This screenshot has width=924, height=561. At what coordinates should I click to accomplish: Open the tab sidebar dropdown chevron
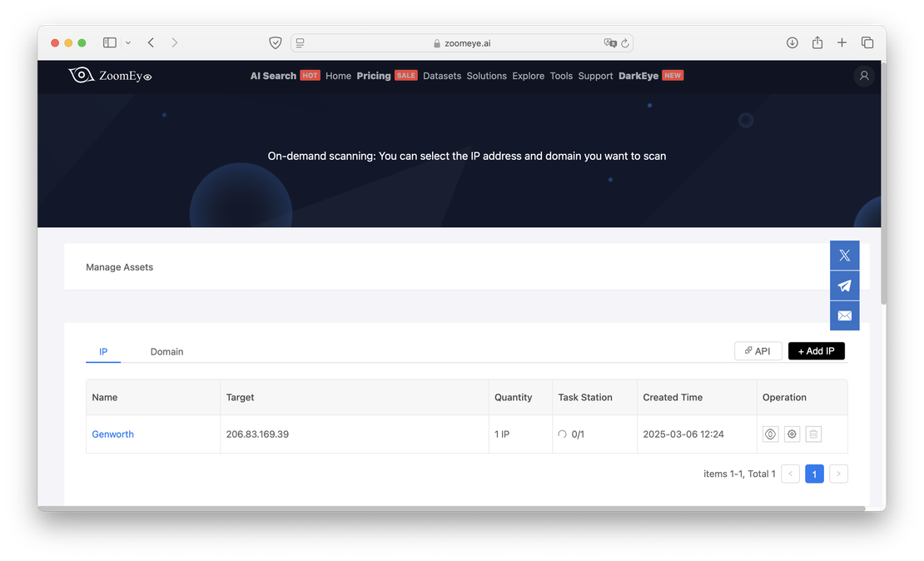pos(128,42)
